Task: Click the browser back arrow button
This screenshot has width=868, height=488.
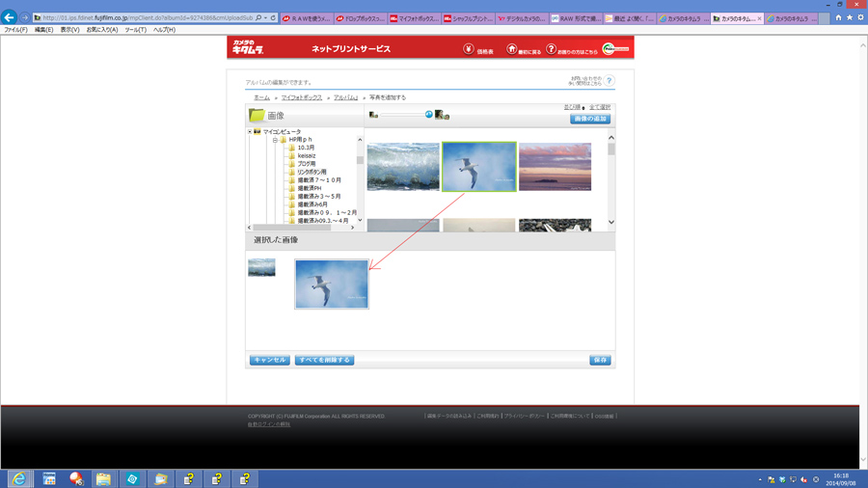Action: pos(10,17)
